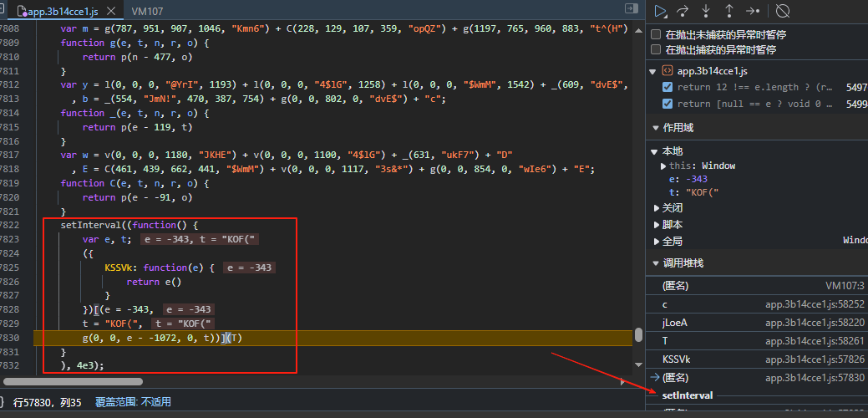Click the code editor horizontal scrollbar thumb
This screenshot has height=418, width=868.
[x=73, y=381]
